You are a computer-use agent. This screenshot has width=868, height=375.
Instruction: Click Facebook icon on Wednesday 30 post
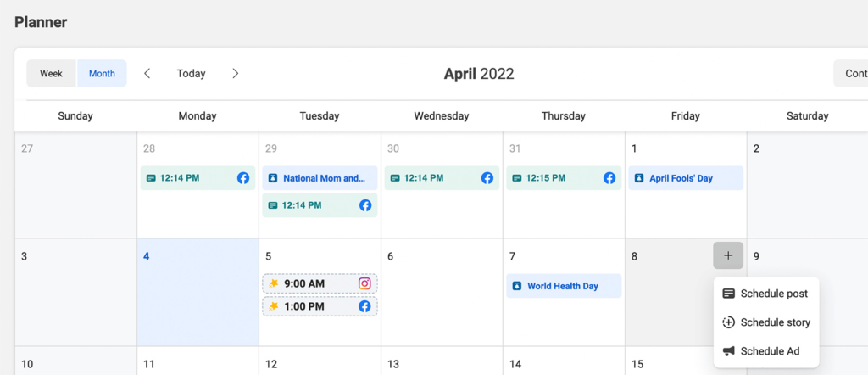tap(487, 178)
